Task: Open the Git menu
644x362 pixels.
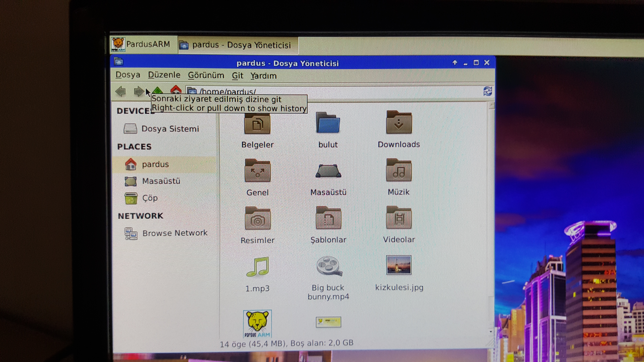Action: point(237,75)
